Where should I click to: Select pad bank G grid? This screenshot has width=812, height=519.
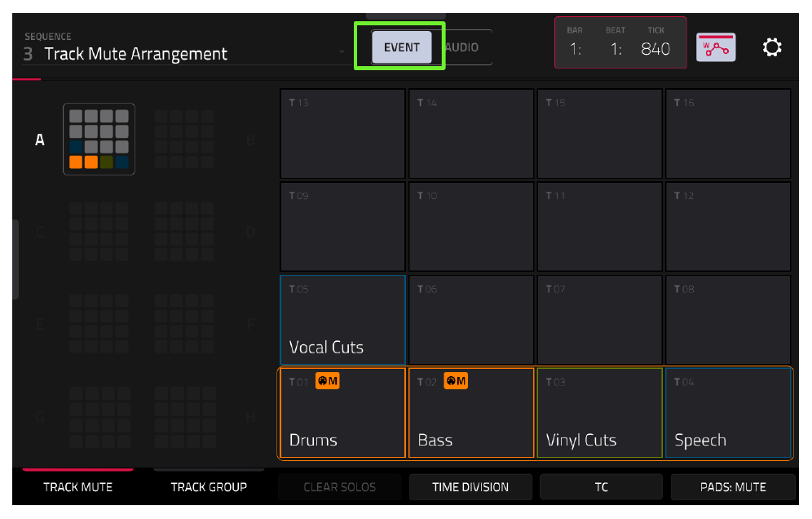[99, 417]
